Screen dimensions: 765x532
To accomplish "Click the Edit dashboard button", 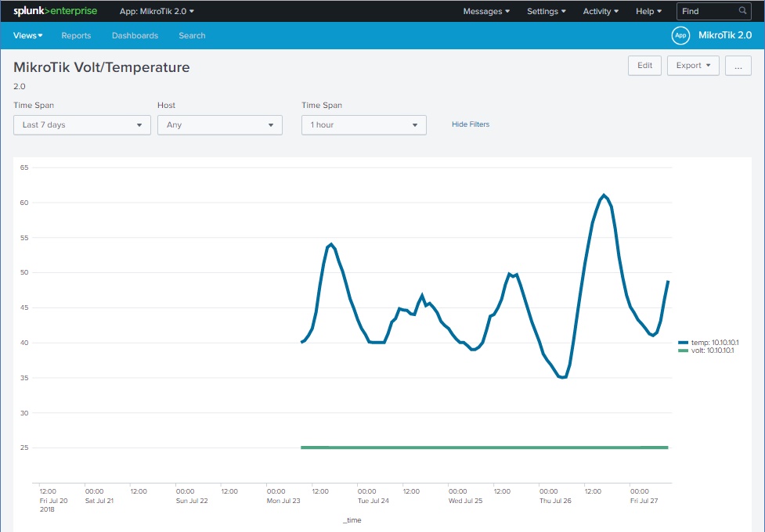I will [x=644, y=66].
